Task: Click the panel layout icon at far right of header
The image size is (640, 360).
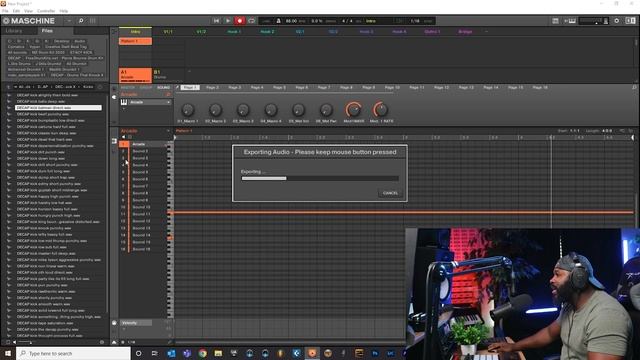Action: click(x=630, y=21)
